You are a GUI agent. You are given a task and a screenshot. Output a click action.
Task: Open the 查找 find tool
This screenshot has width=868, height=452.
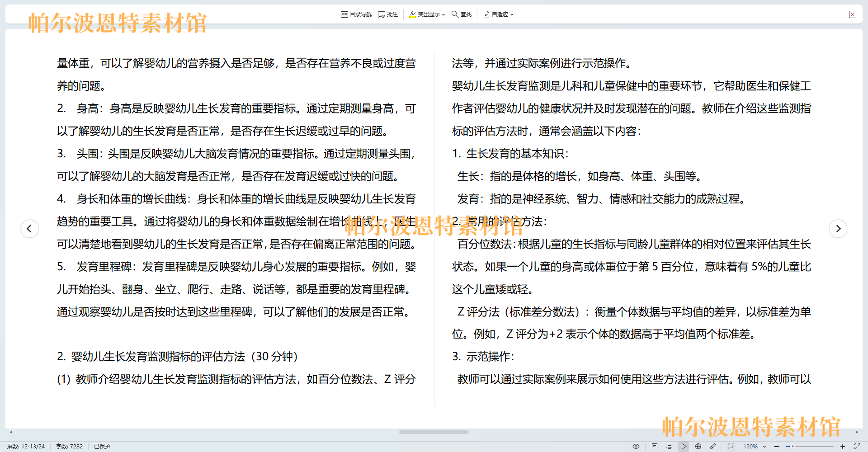coord(462,14)
